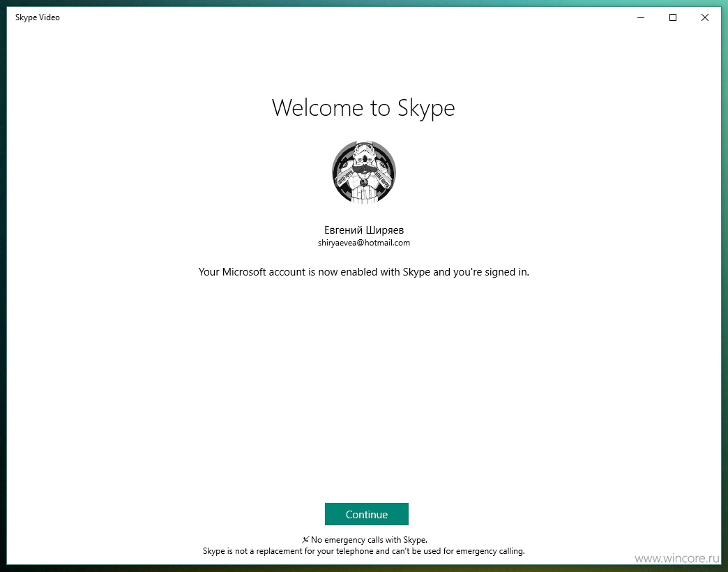
Task: Click the Welcome to Skype heading
Action: pyautogui.click(x=363, y=108)
